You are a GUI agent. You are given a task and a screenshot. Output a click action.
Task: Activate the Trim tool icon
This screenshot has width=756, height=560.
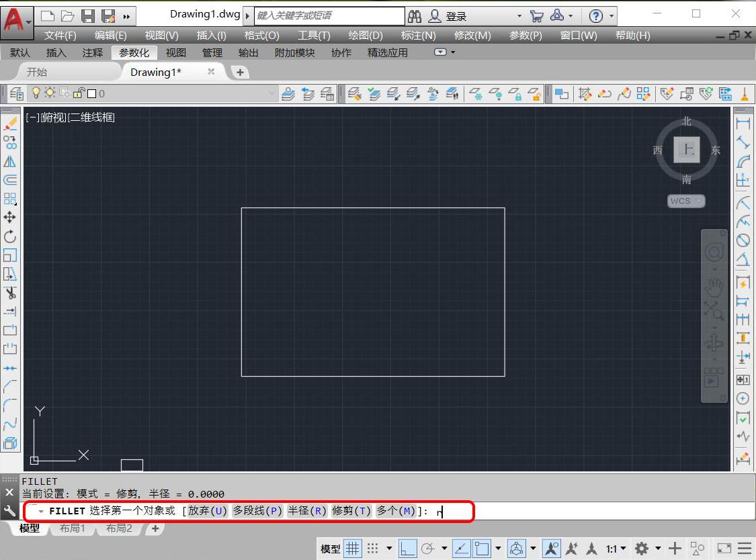point(10,292)
